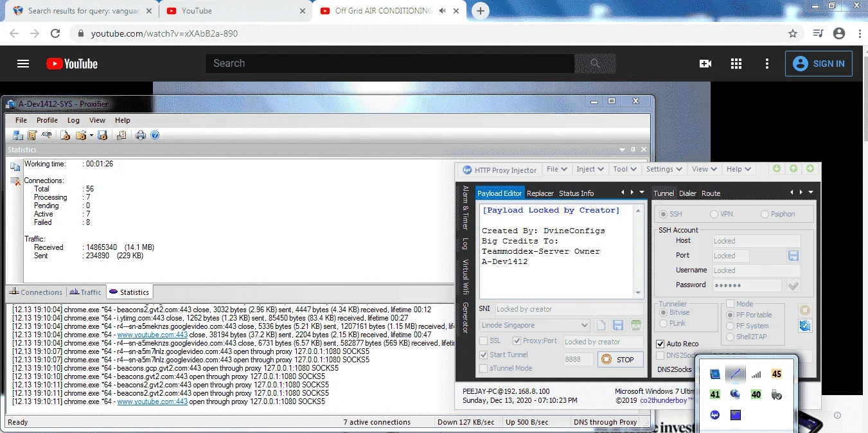
Task: Select the PF System mode radio button
Action: [730, 326]
